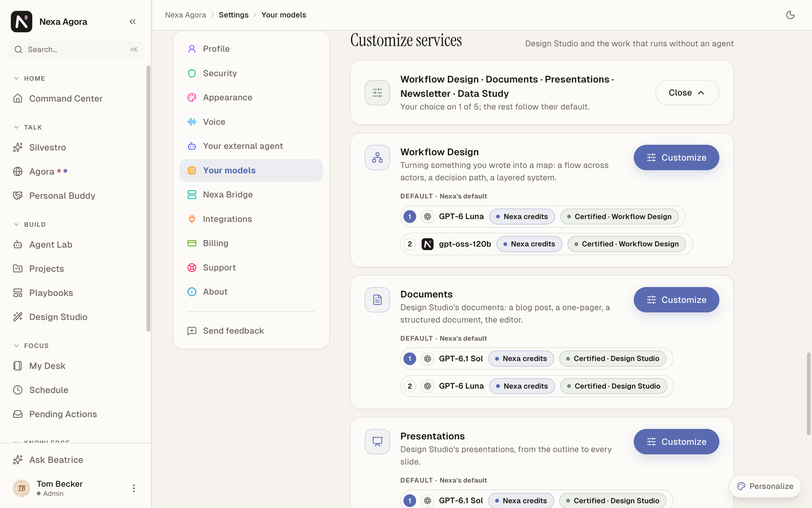Screen dimensions: 812x508
Task: Click Send feedback
Action: (251, 331)
